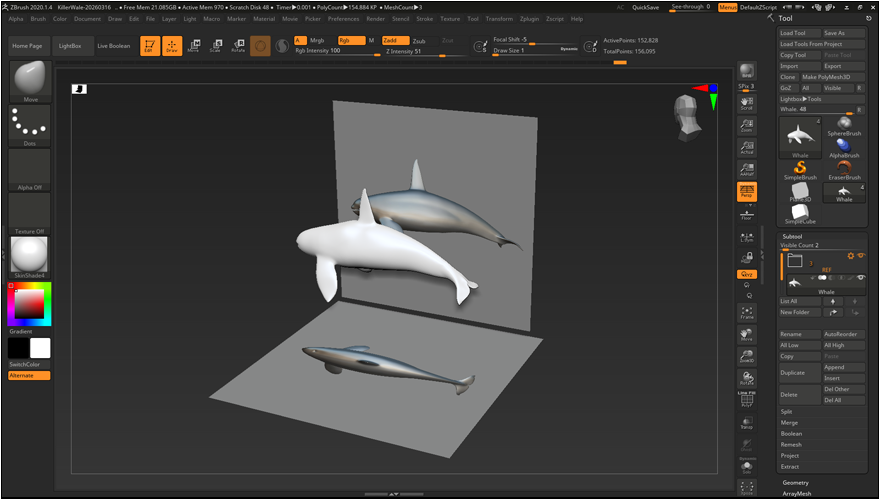Expand the Geometry section
880x500 pixels.
[x=796, y=482]
